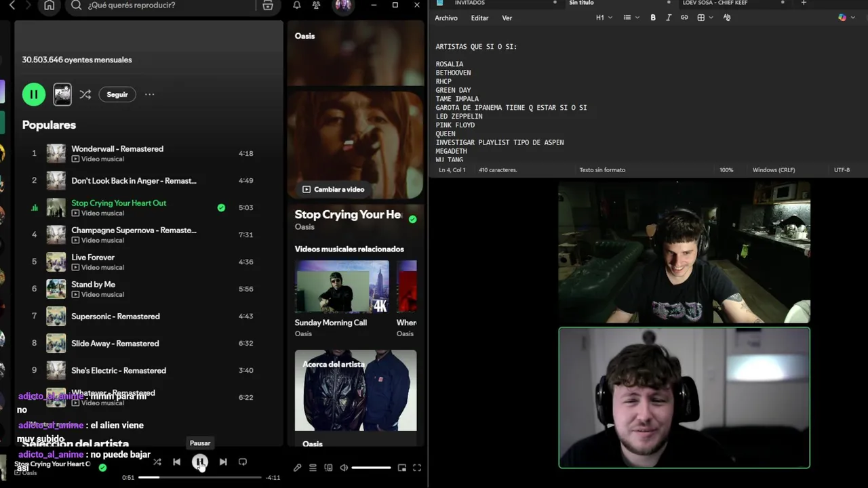This screenshot has width=868, height=488.
Task: Expand table dropdown in Notepad
Action: point(705,18)
